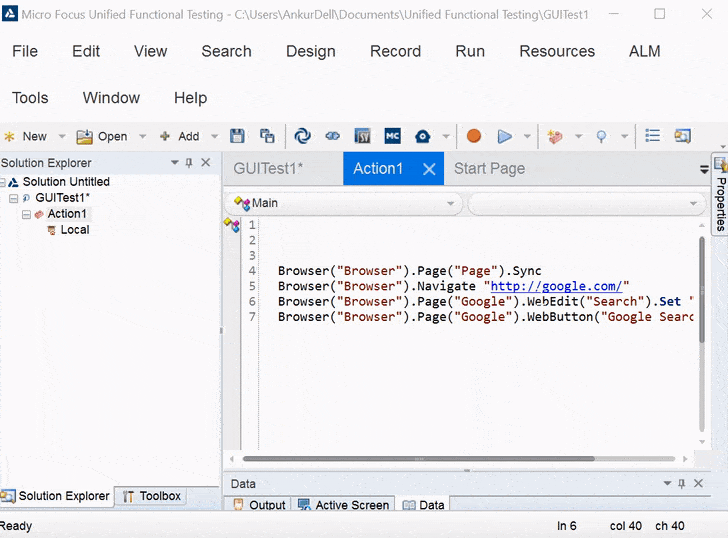728x538 pixels.
Task: Click the Open folder icon
Action: coord(84,136)
